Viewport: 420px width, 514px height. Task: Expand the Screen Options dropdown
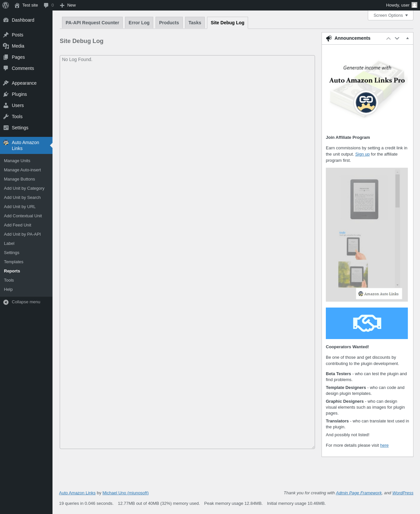pos(390,15)
